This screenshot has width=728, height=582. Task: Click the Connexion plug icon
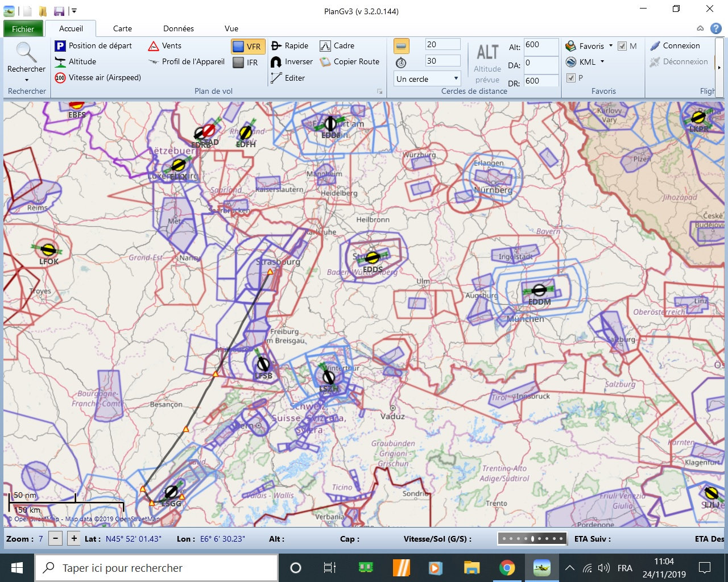click(655, 46)
